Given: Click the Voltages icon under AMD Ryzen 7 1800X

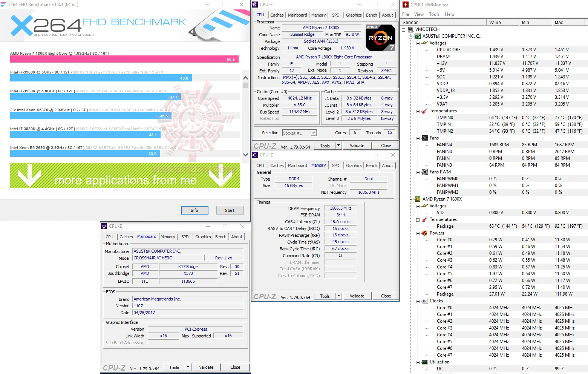Looking at the screenshot, I should coord(425,206).
